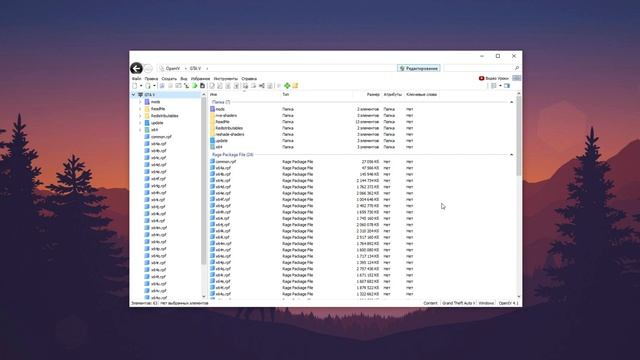Click the mods folder icon in file list
This screenshot has height=360, width=640.
(212, 109)
